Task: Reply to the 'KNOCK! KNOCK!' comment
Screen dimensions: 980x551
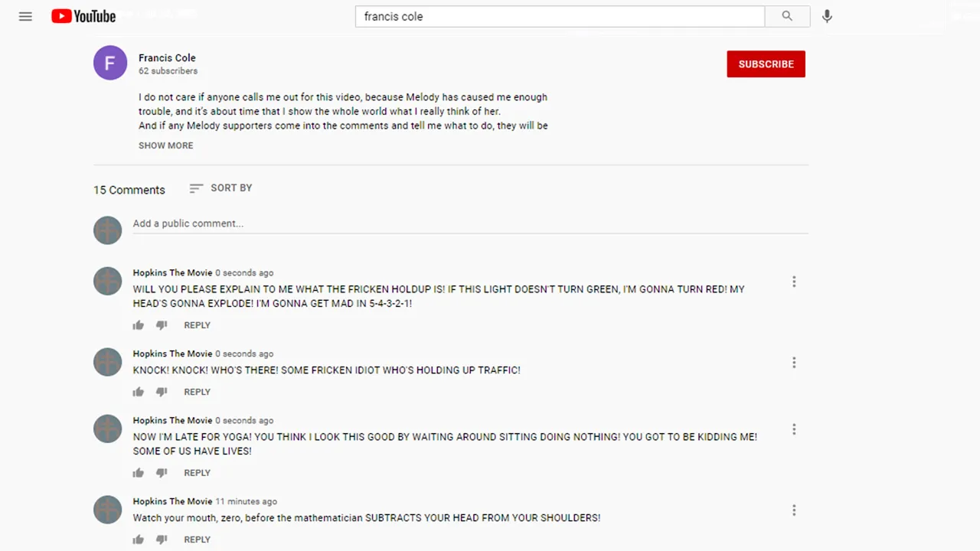Action: pos(197,392)
